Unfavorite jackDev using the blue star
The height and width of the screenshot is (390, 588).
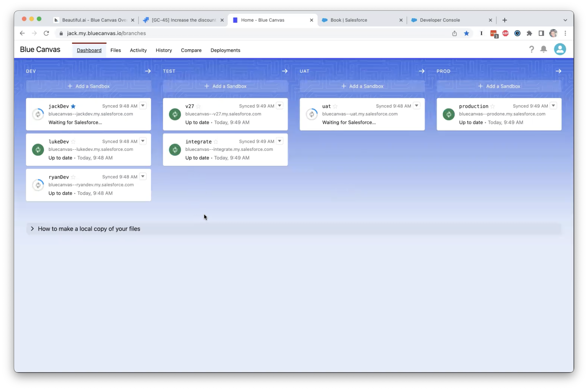pos(73,106)
